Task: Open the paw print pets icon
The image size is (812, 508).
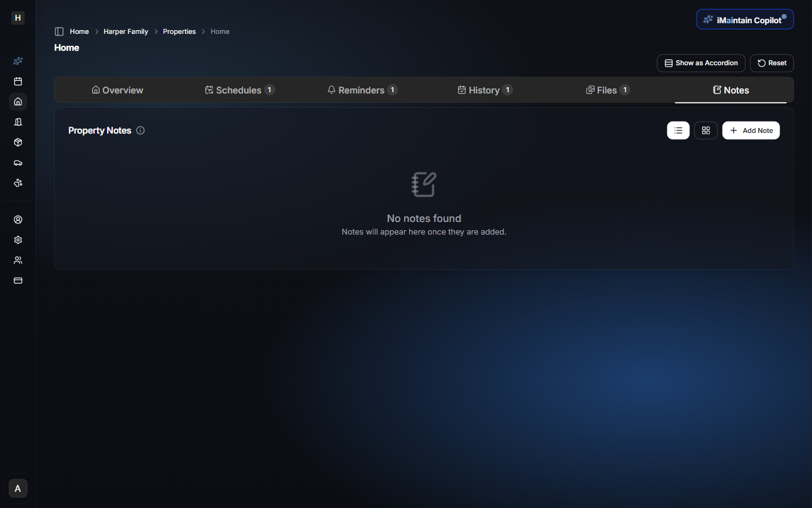Action: tap(18, 183)
